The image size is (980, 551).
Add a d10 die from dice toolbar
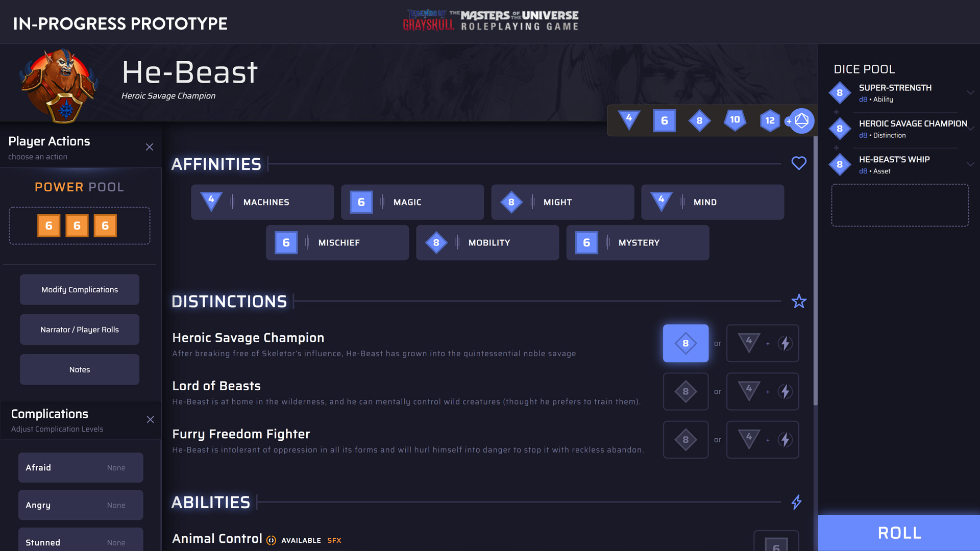(x=734, y=120)
